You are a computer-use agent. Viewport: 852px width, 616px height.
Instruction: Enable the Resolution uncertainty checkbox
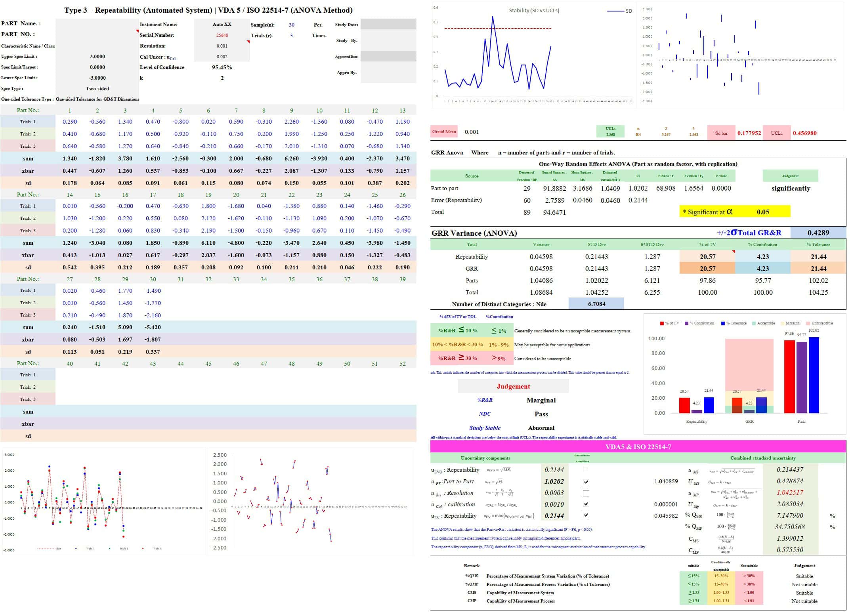pyautogui.click(x=586, y=493)
